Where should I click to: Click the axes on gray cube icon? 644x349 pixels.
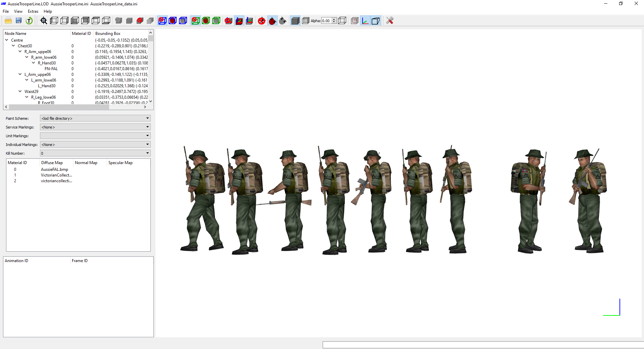[x=249, y=21]
